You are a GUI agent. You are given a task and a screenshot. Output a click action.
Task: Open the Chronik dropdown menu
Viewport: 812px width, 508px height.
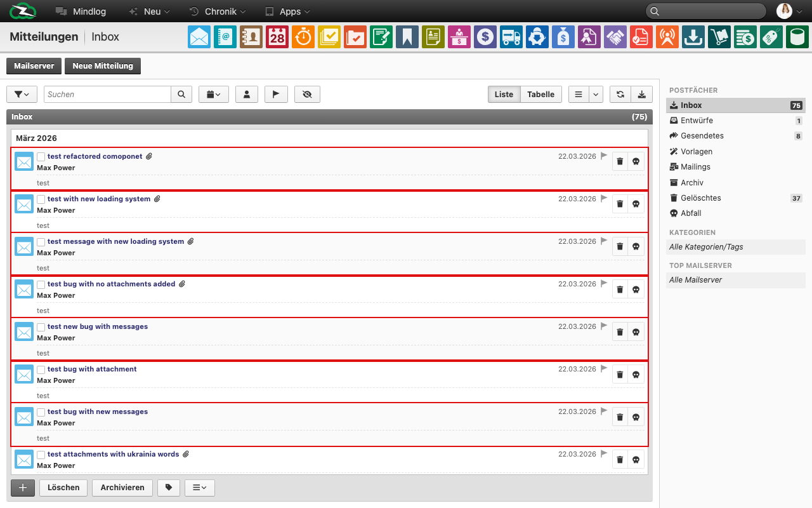[x=218, y=11]
